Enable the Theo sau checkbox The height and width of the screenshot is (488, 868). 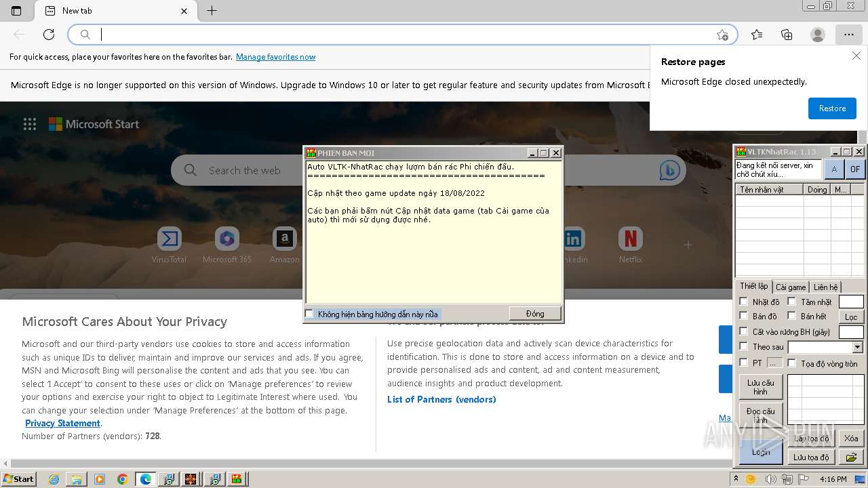coord(743,347)
